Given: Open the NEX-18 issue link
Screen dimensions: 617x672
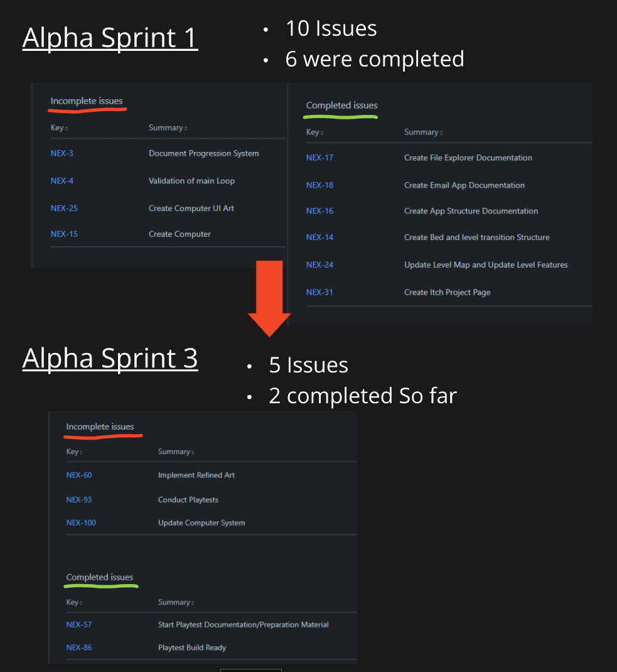Looking at the screenshot, I should [319, 185].
